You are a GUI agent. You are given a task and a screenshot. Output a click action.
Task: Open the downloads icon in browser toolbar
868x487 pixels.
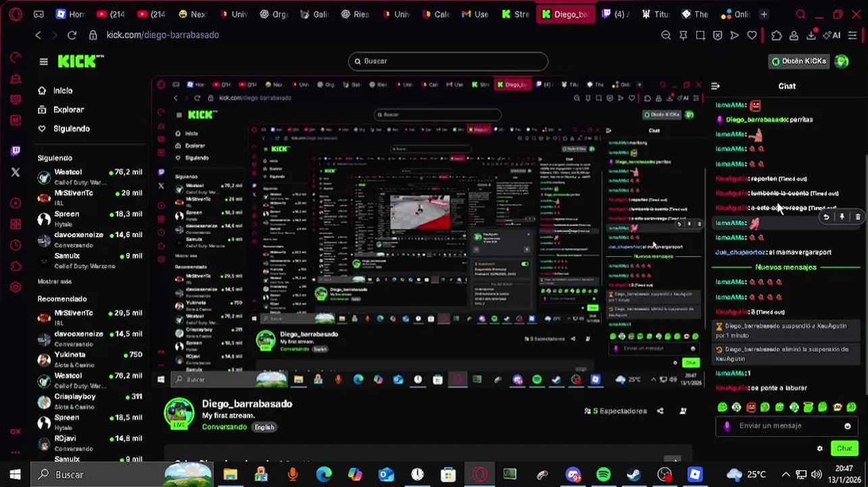(811, 35)
